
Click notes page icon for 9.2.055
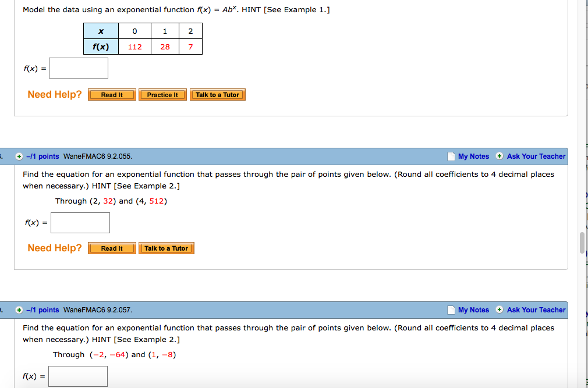pyautogui.click(x=451, y=156)
